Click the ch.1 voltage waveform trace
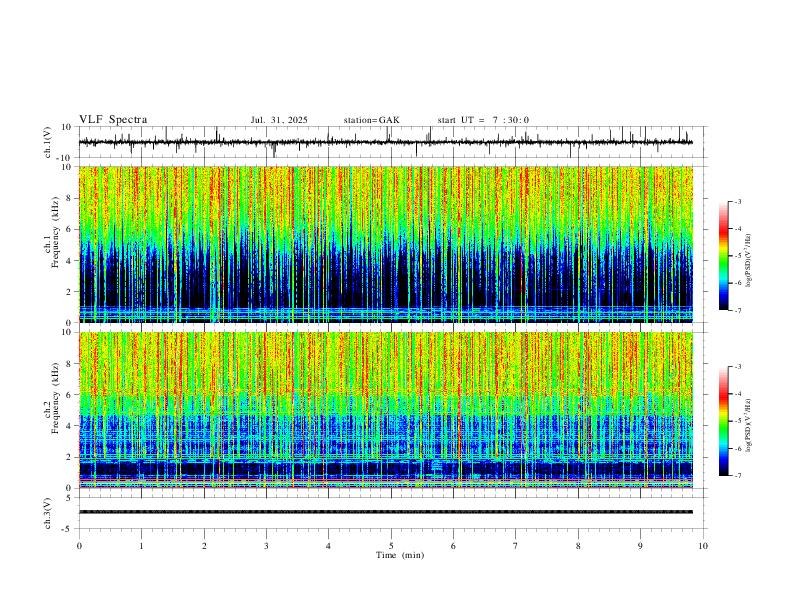Screen dimensions: 792x612 [385, 142]
